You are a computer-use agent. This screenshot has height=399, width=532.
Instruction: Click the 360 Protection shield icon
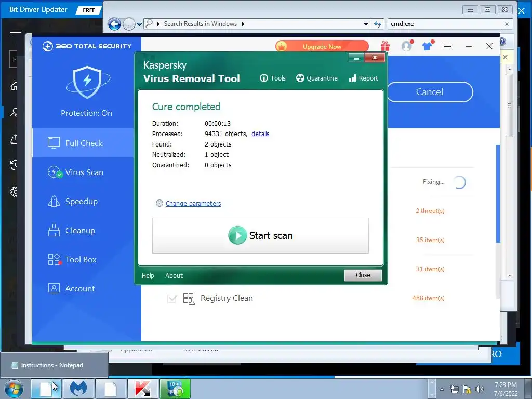tap(87, 82)
